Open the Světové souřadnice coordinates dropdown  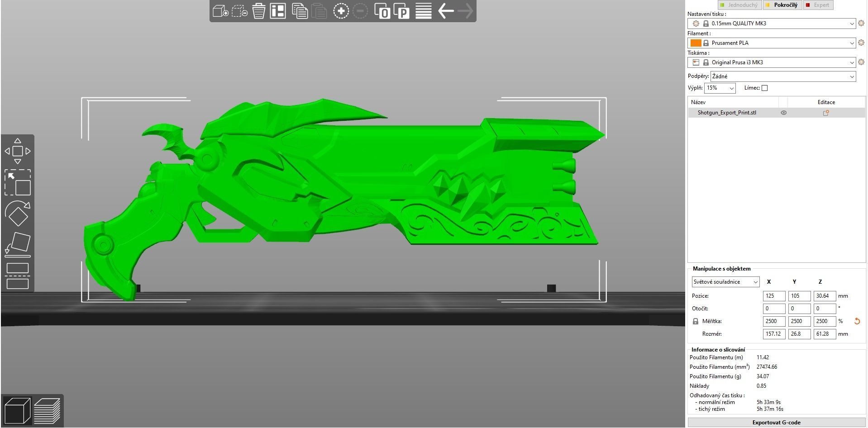point(725,282)
